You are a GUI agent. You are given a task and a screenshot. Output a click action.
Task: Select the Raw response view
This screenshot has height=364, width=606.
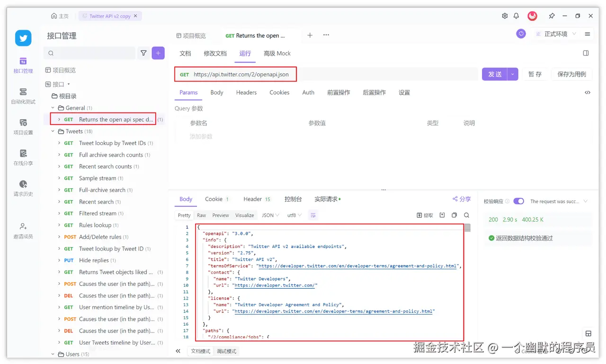point(202,215)
